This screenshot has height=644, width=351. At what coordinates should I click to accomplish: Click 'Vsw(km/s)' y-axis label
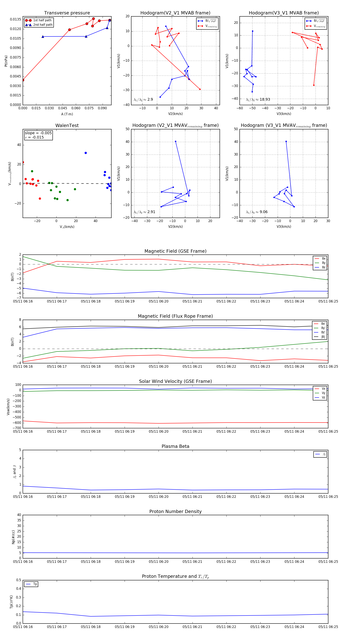[x=8, y=407]
